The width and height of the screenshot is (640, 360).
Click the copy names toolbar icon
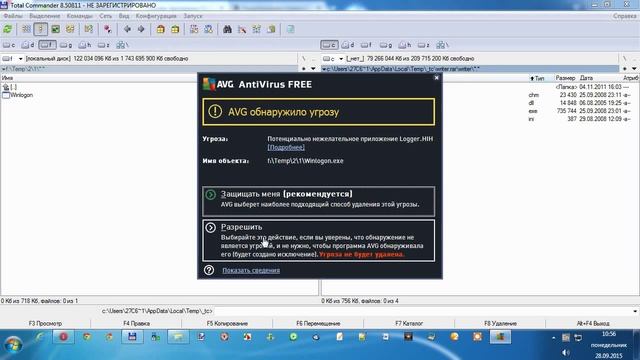271,29
